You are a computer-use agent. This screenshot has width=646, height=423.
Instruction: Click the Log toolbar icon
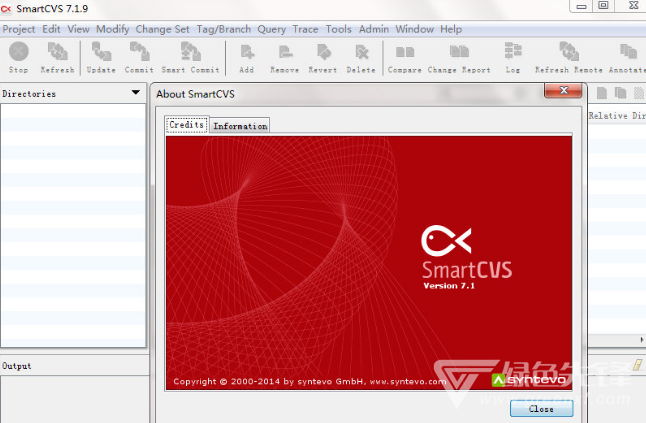512,56
